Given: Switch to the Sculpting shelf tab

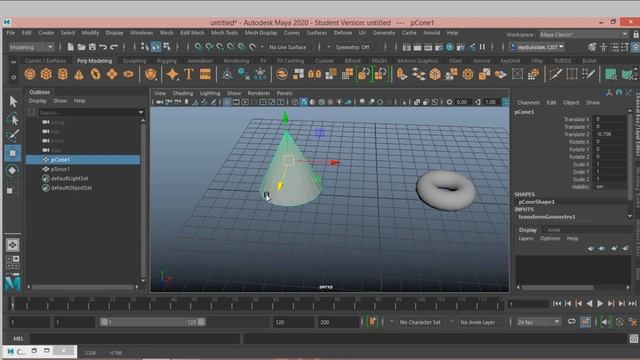Looking at the screenshot, I should (x=134, y=61).
